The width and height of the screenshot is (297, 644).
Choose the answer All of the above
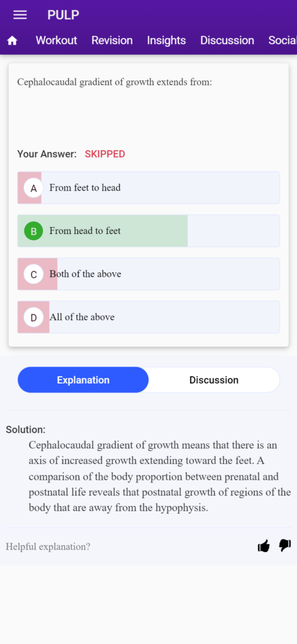pos(148,317)
